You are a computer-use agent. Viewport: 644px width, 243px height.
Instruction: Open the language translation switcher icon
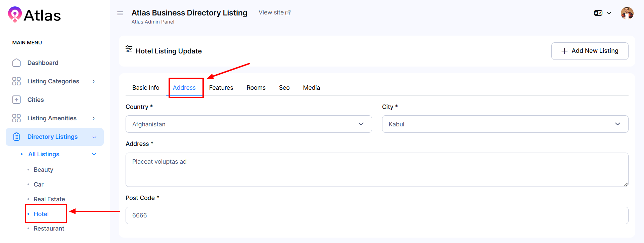click(x=598, y=13)
